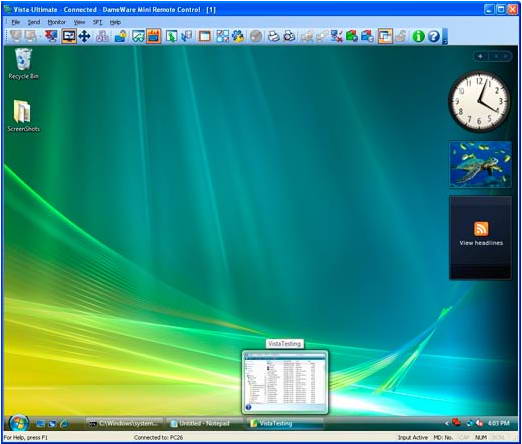Click 'Input Active' in status bar
The image size is (522, 444).
(x=413, y=437)
